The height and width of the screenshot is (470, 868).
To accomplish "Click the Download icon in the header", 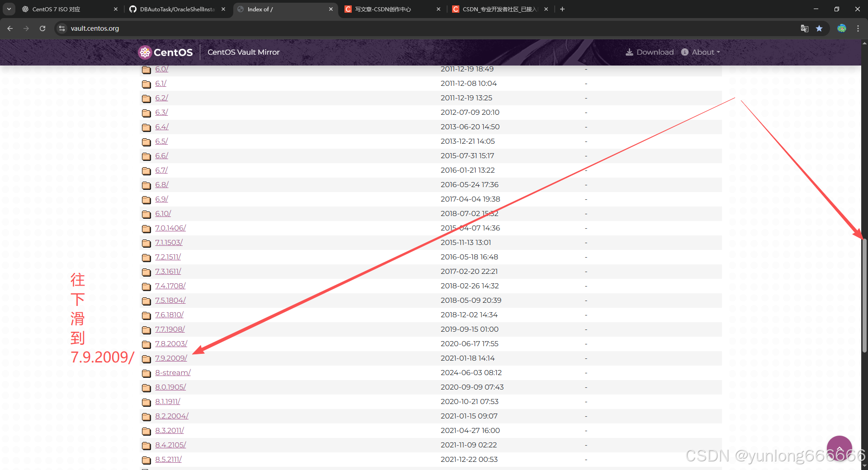I will coord(629,52).
